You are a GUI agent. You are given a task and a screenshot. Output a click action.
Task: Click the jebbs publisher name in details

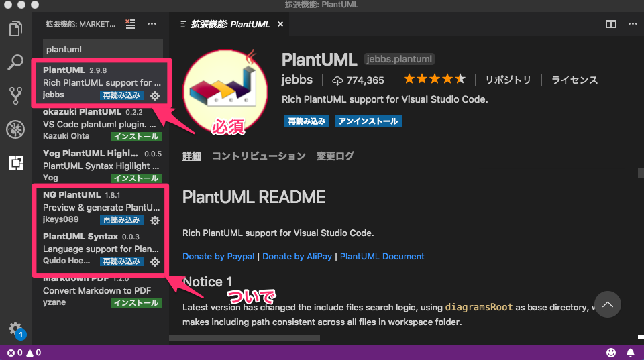click(297, 80)
